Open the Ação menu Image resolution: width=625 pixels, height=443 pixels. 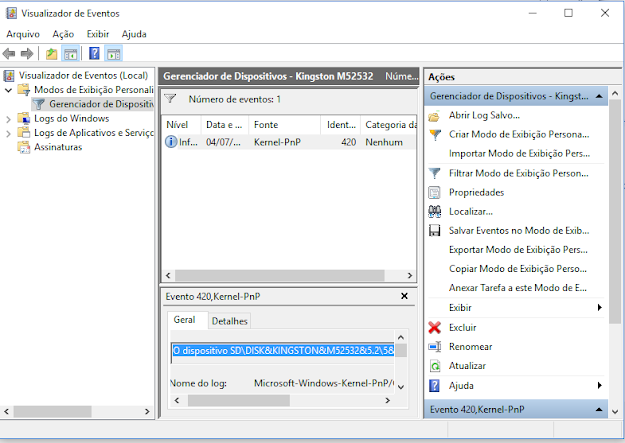[x=63, y=34]
